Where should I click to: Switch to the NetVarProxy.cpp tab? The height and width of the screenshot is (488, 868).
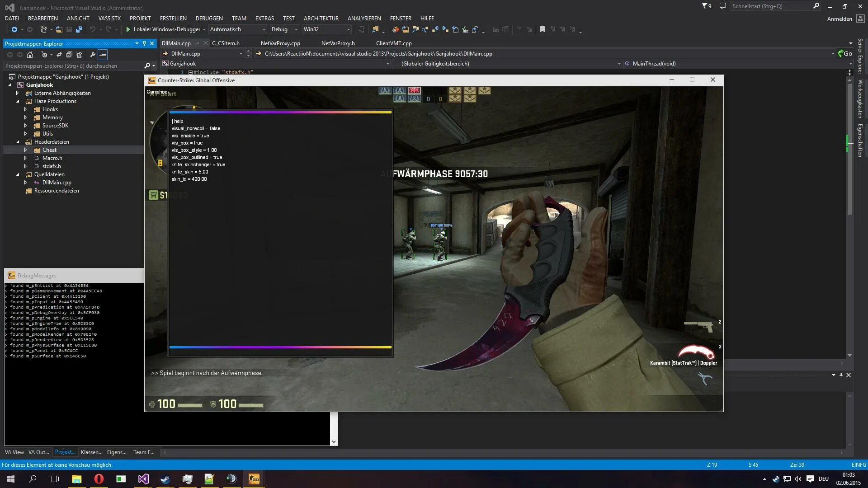(x=280, y=43)
